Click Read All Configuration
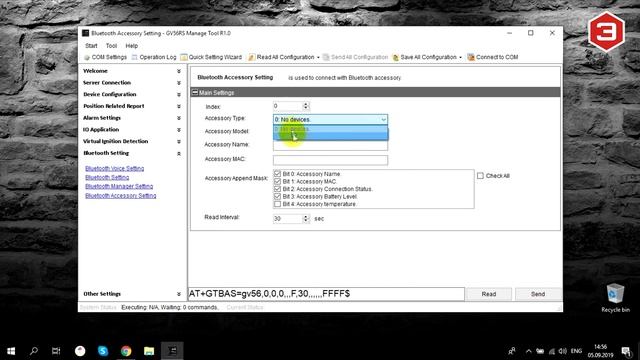640x360 pixels. click(281, 57)
